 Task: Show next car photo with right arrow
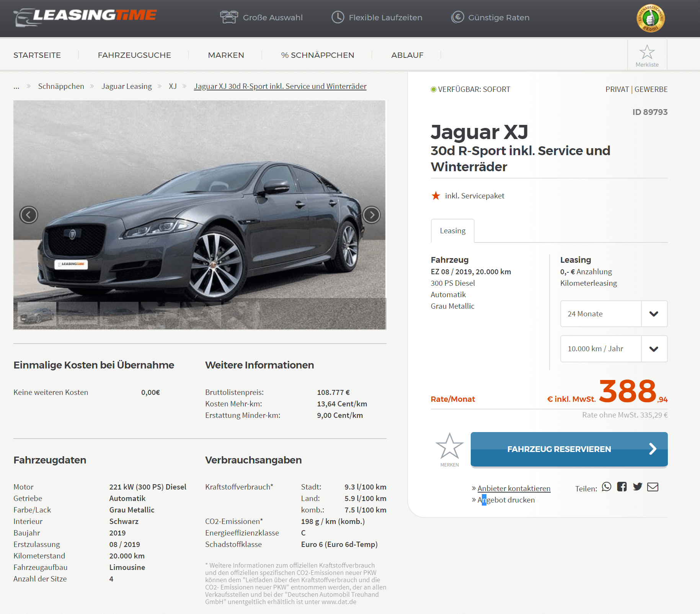[371, 215]
